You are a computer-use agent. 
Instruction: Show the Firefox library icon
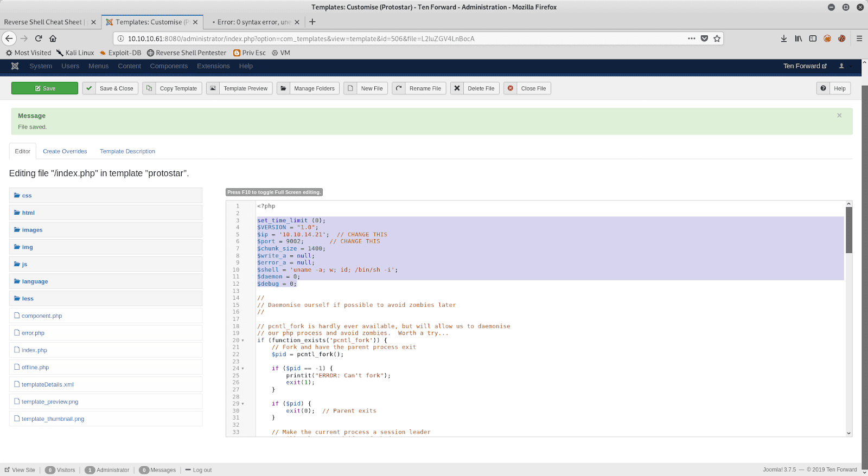tap(799, 38)
